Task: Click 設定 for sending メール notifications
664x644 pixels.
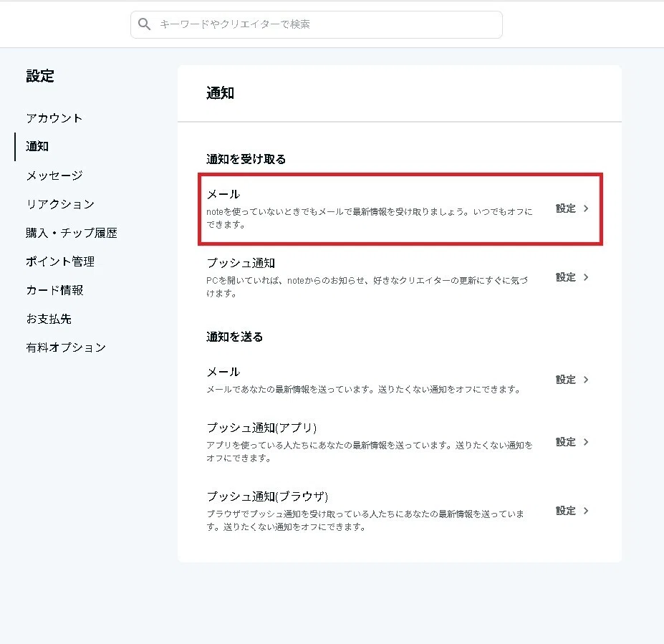Action: [x=566, y=380]
